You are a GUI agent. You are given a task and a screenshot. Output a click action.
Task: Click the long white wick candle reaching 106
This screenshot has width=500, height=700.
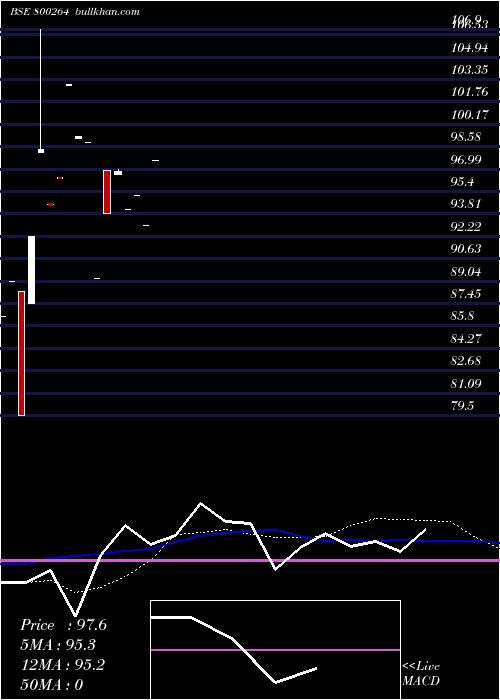41,91
